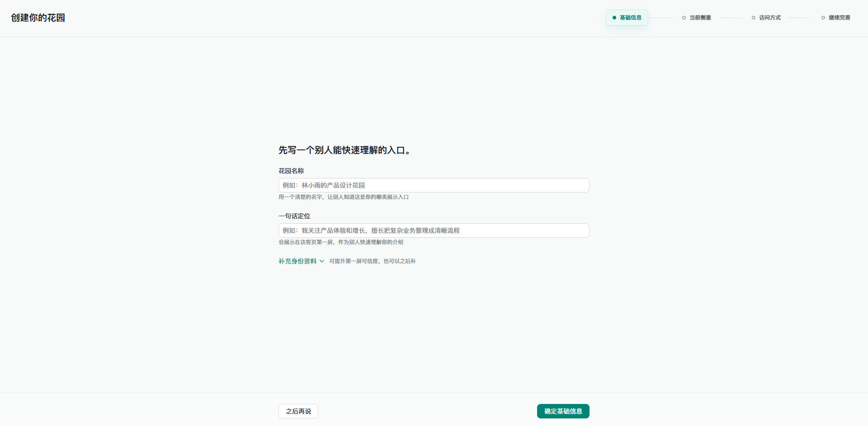Image resolution: width=868 pixels, height=427 pixels.
Task: Click the 之后再说 button
Action: 298,411
